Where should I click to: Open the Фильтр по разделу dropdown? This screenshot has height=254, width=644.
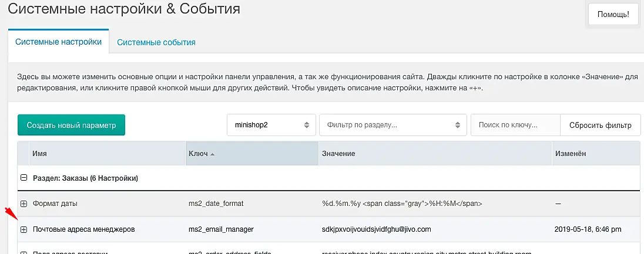[x=391, y=125]
